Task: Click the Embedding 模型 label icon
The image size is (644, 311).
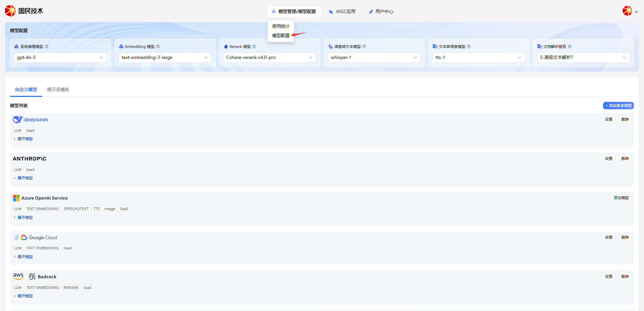Action: coord(121,47)
